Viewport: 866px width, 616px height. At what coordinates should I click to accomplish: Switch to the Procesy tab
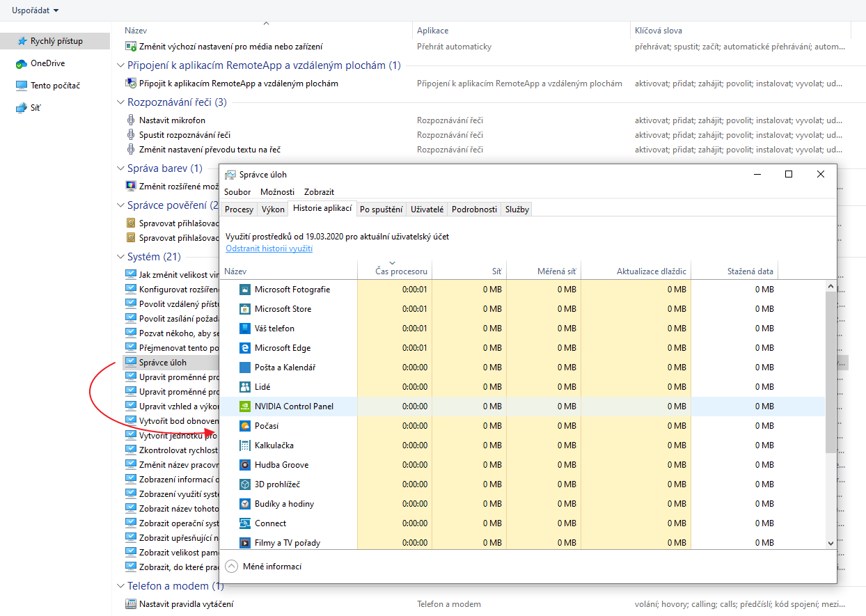(x=239, y=210)
